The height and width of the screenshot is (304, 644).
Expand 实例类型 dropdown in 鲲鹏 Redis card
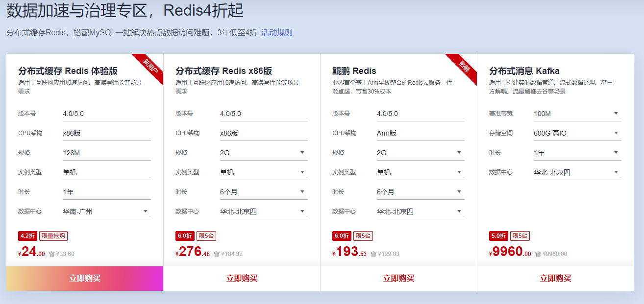coord(421,172)
